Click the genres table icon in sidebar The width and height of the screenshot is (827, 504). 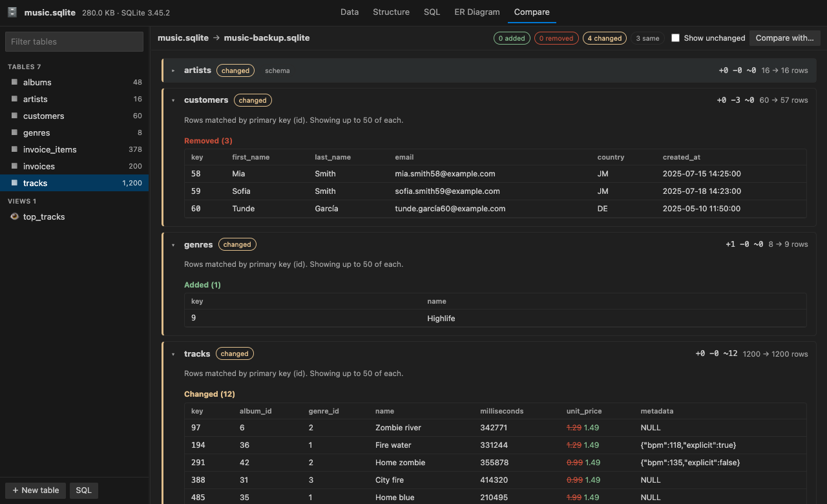(x=14, y=132)
